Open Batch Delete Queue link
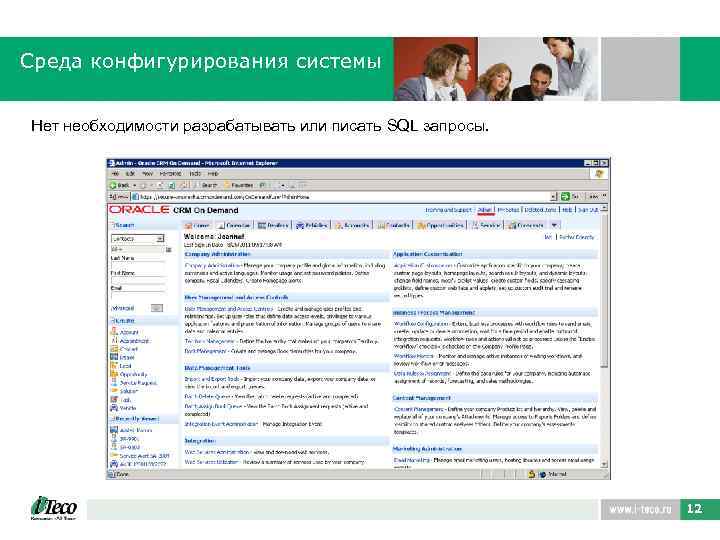Viewport: 720px width, 540px height. click(208, 396)
